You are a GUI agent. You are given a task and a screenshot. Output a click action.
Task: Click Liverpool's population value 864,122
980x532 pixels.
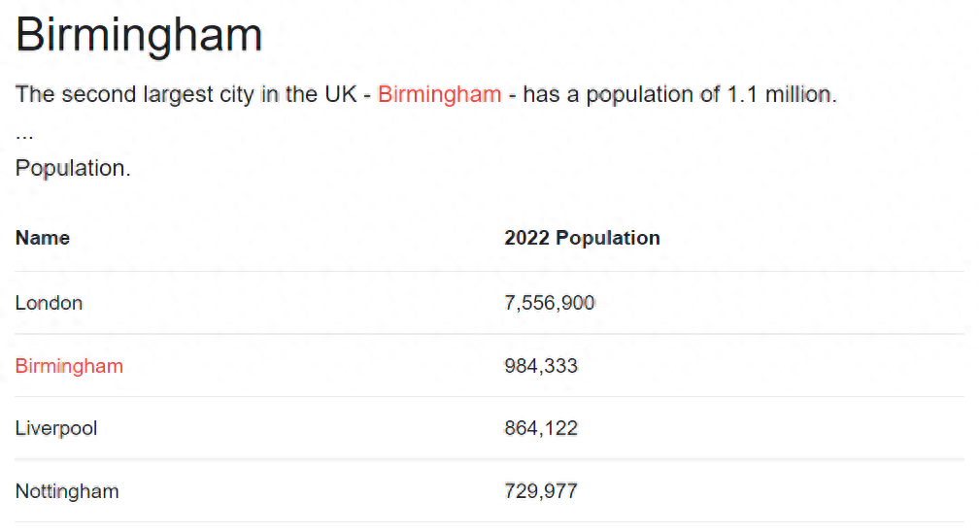[541, 428]
